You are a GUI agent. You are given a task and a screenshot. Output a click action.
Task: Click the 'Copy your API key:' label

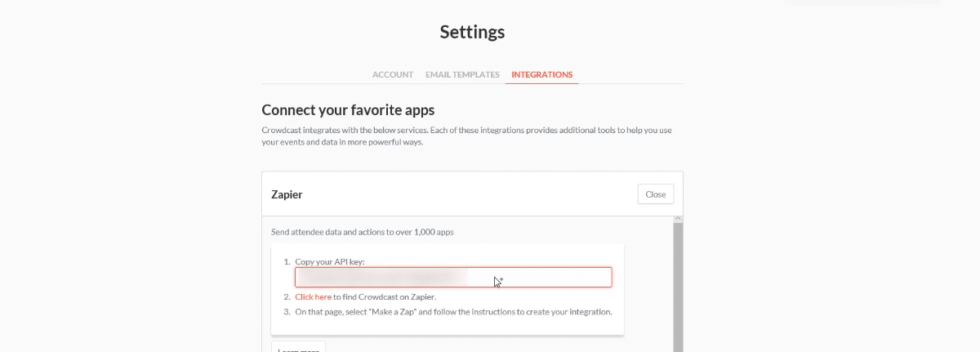[330, 261]
